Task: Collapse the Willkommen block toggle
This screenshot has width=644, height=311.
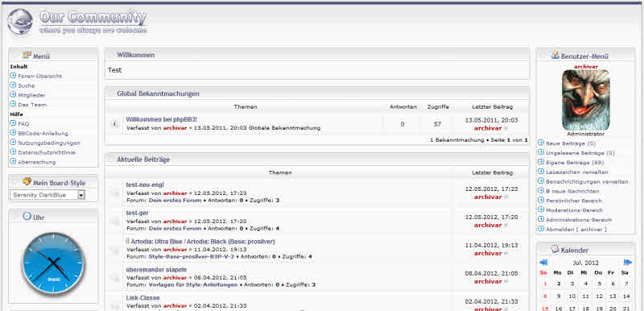Action: [x=110, y=55]
